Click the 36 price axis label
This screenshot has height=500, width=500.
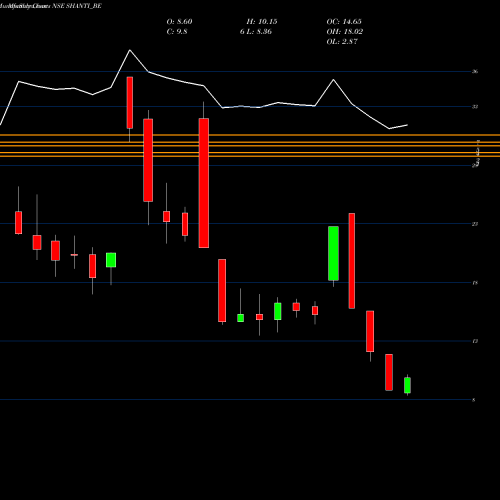475,71
